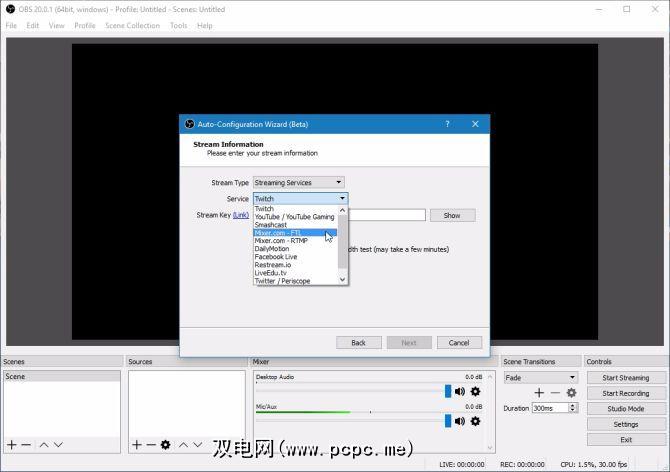Mute the Desktop Audio speaker icon
This screenshot has height=472, width=670.
[x=460, y=391]
